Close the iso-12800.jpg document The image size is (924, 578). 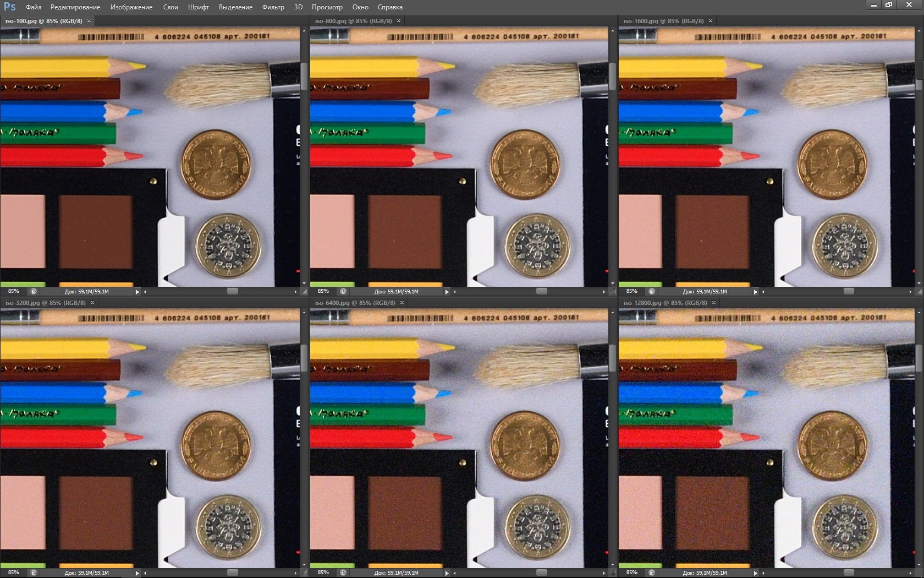pyautogui.click(x=714, y=303)
